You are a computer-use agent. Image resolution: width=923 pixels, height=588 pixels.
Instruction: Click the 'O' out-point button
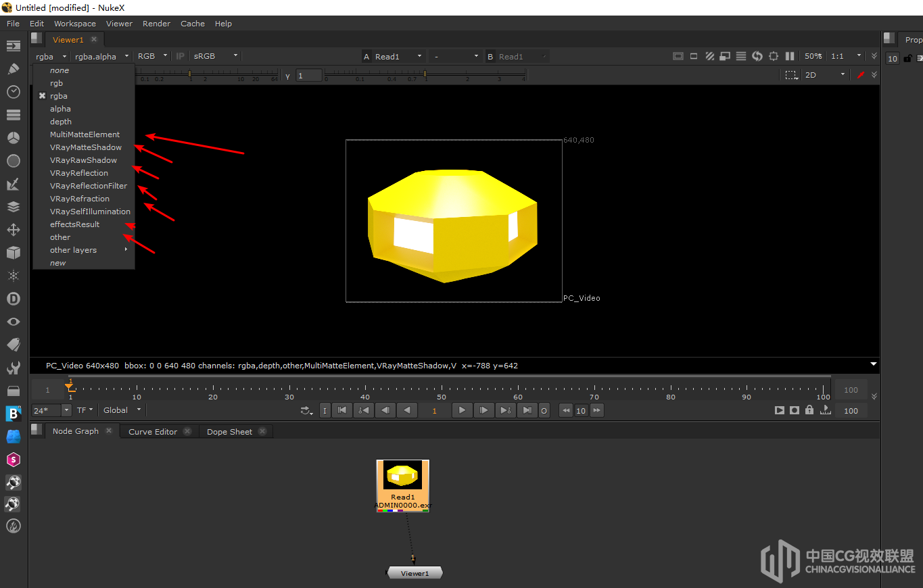tap(544, 410)
